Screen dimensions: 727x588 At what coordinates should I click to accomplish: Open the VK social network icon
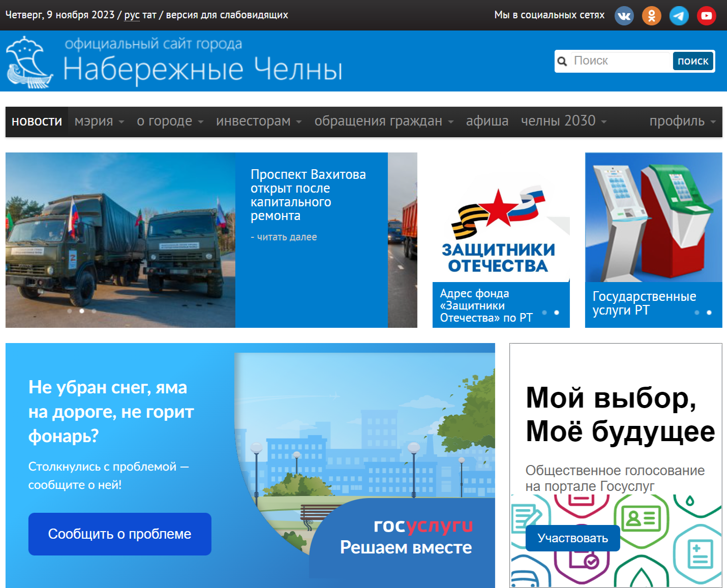pos(624,16)
